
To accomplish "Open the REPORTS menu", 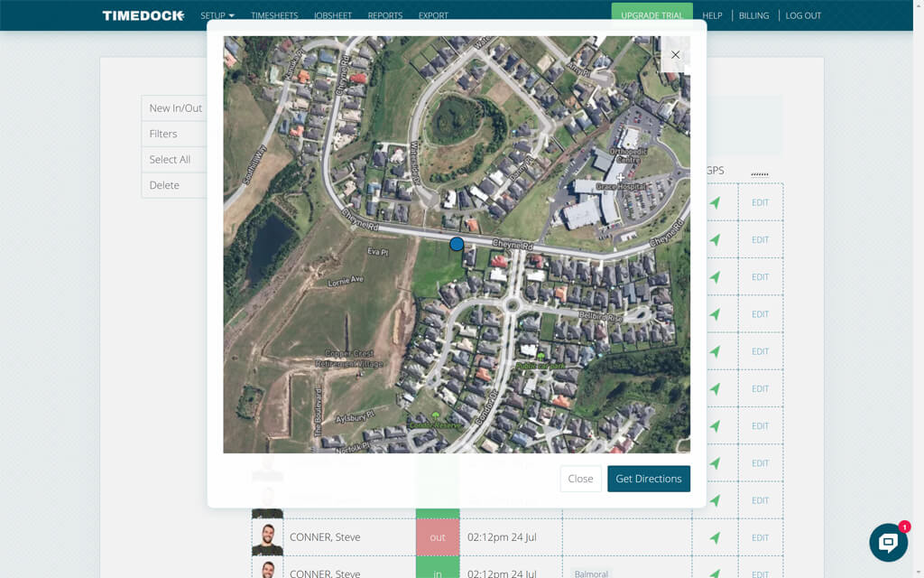I will tap(385, 15).
